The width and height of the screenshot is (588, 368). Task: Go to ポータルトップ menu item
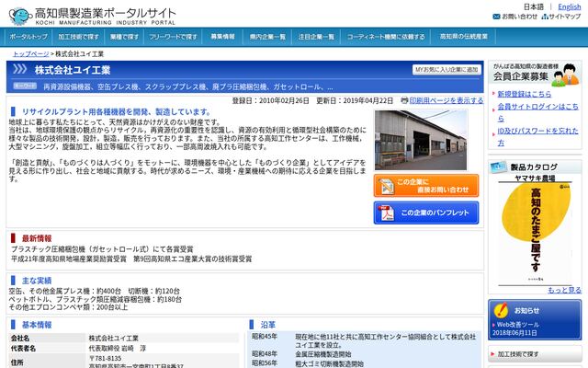pos(28,37)
